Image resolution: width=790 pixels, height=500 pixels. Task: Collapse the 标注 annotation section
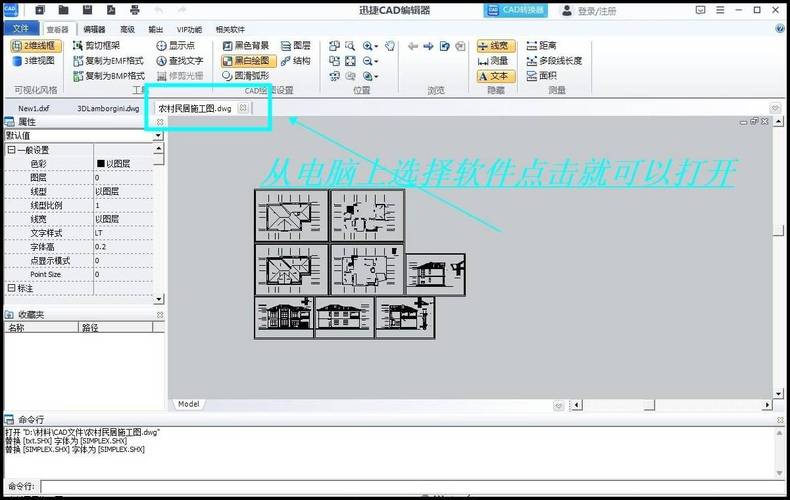point(11,288)
